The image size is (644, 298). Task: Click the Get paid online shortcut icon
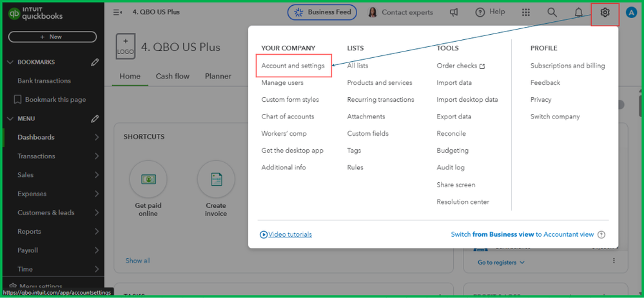click(x=148, y=179)
